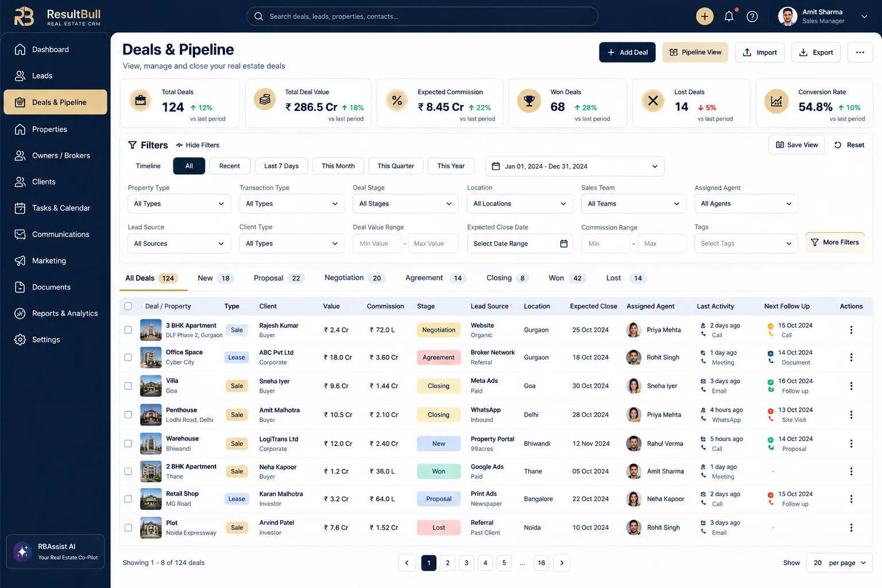Click the Save View button
The height and width of the screenshot is (588, 882).
[797, 145]
